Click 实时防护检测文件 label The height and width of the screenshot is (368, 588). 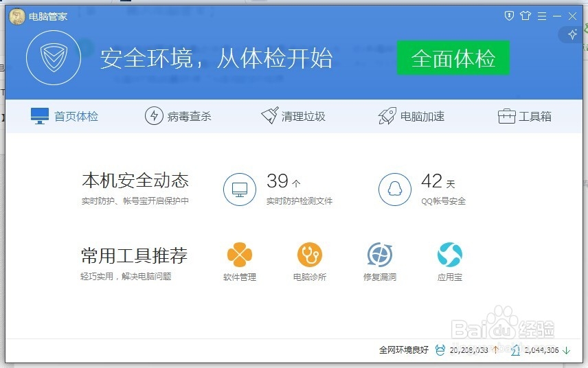299,201
